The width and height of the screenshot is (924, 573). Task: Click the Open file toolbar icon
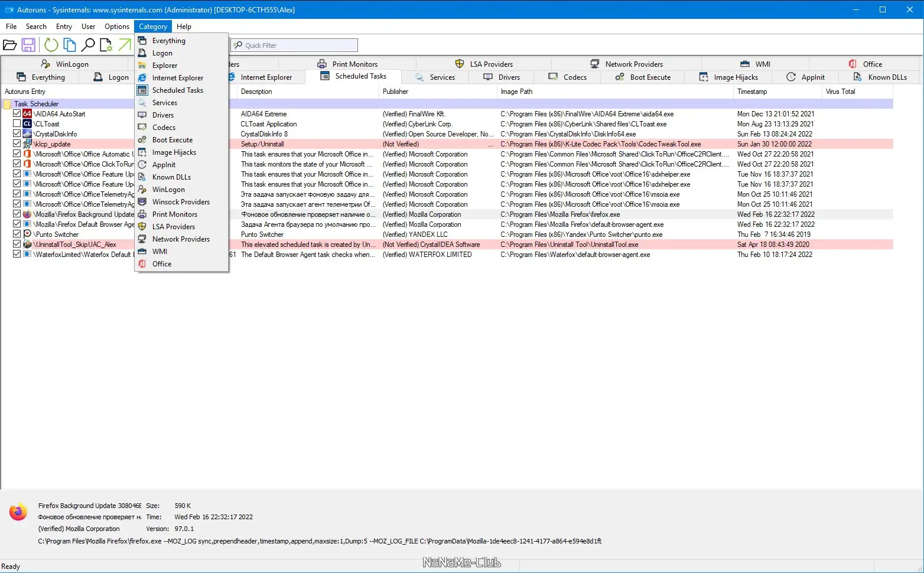click(x=10, y=45)
